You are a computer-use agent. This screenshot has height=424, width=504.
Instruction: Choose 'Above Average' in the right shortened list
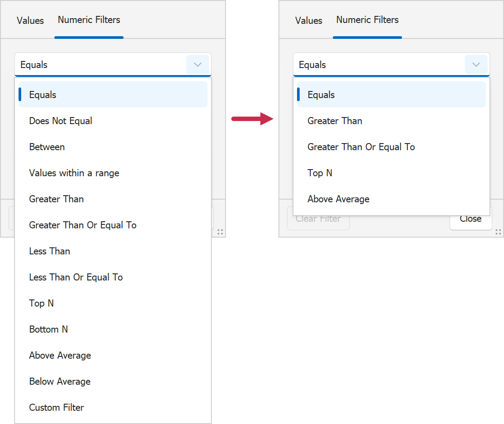coord(339,199)
